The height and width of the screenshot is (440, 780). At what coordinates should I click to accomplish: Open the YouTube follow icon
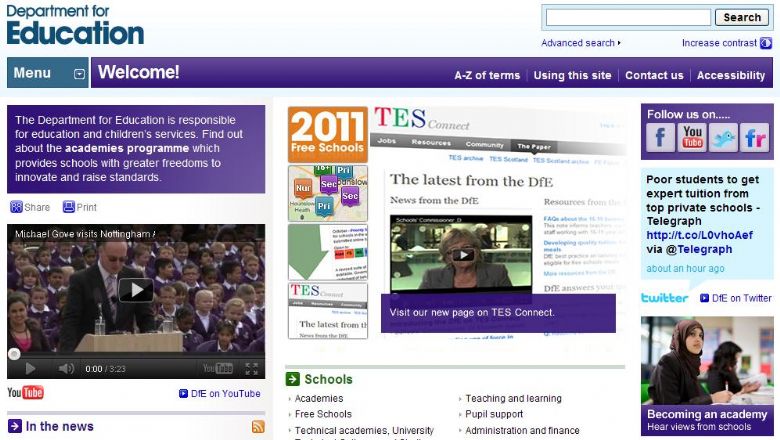click(x=692, y=137)
